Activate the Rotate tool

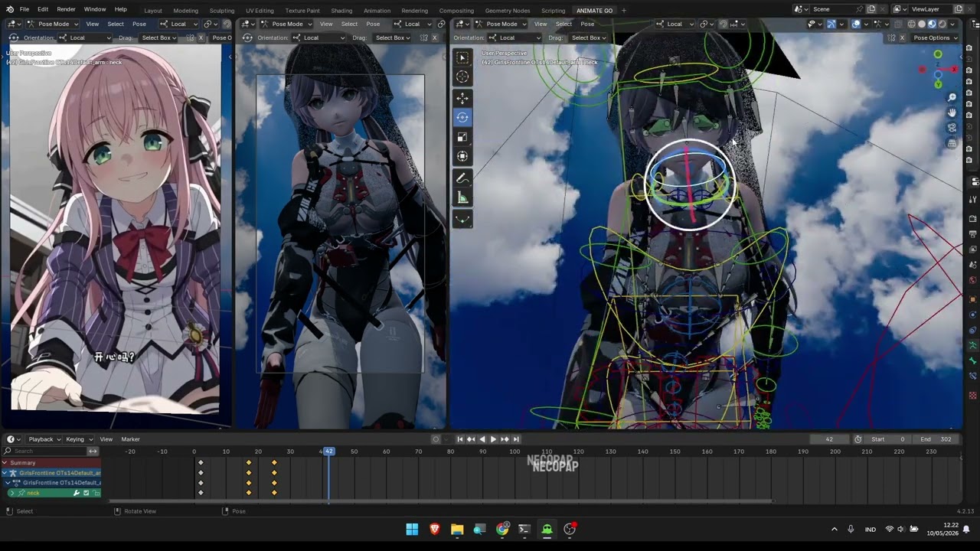click(462, 117)
